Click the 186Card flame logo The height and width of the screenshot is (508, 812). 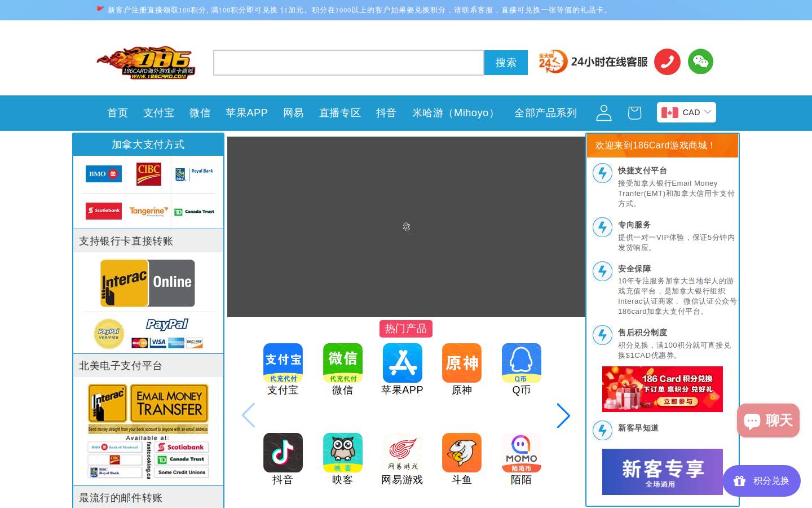click(x=146, y=62)
